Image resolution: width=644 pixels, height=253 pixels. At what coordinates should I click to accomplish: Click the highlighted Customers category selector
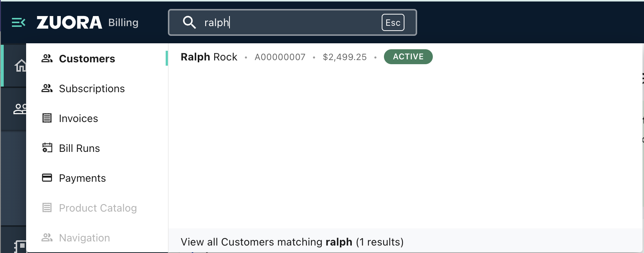coord(87,58)
